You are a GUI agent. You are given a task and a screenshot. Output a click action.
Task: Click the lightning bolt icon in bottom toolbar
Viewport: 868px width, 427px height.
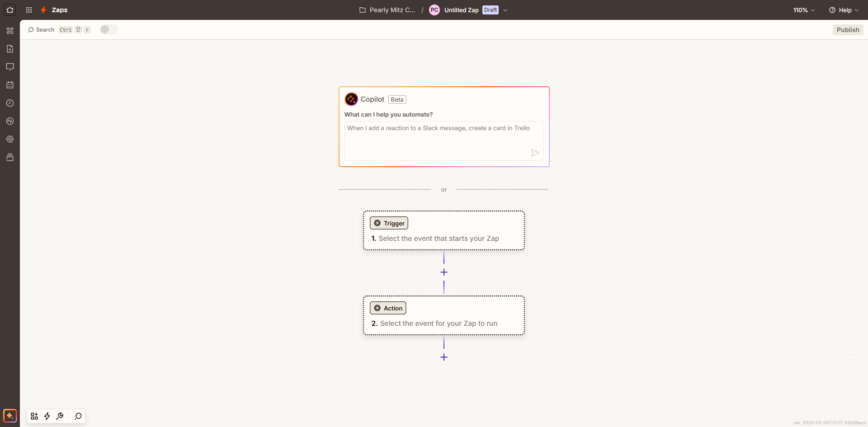point(47,416)
